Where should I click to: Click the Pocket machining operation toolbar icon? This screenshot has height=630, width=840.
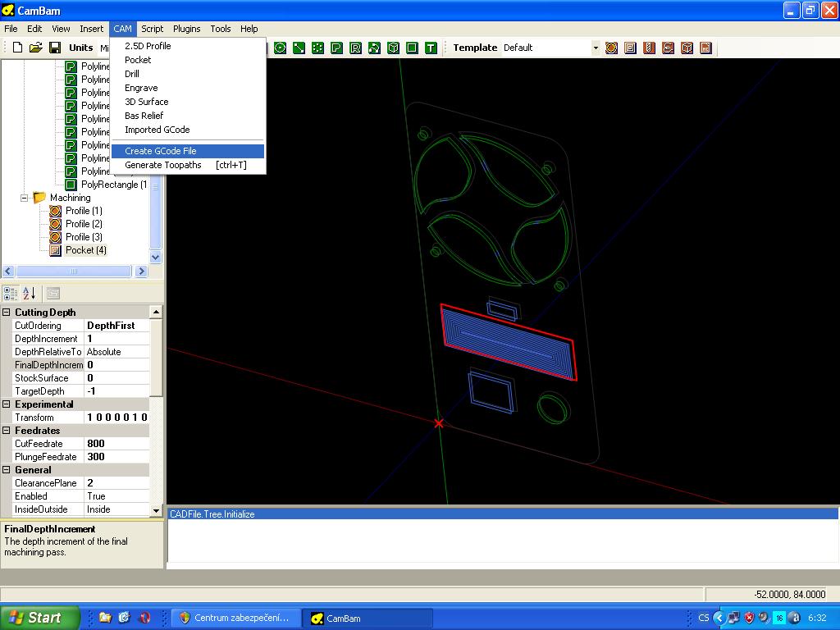pos(630,48)
